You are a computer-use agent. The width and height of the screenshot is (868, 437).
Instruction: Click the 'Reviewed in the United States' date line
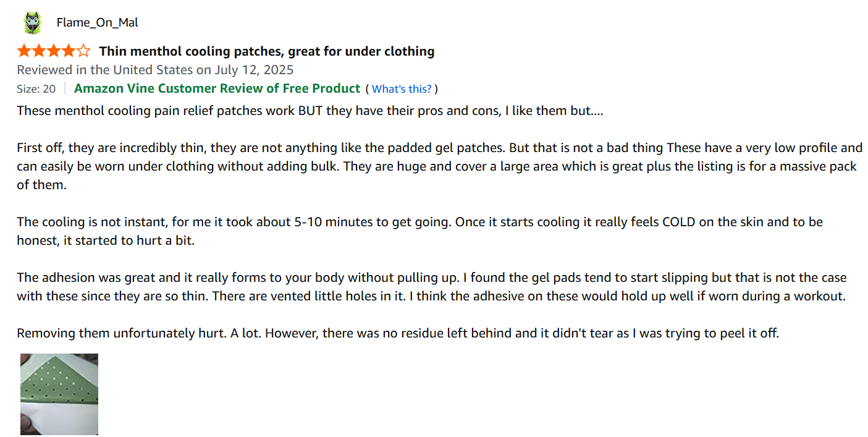tap(155, 70)
